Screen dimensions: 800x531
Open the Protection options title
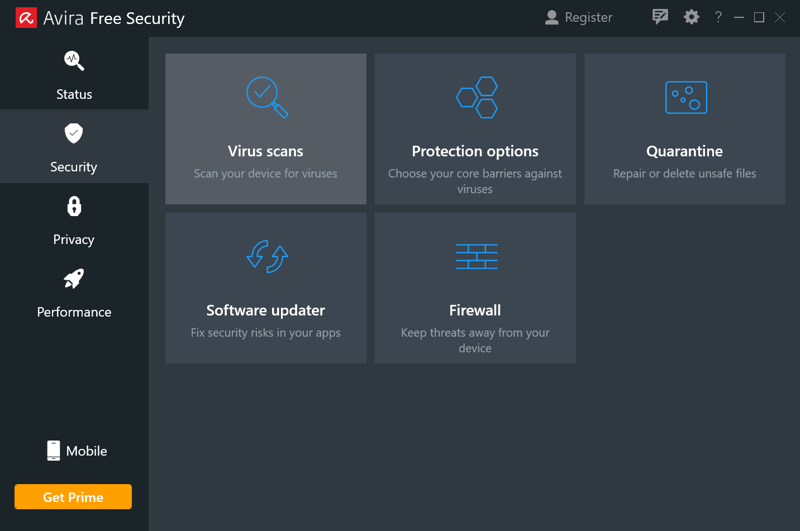[475, 151]
